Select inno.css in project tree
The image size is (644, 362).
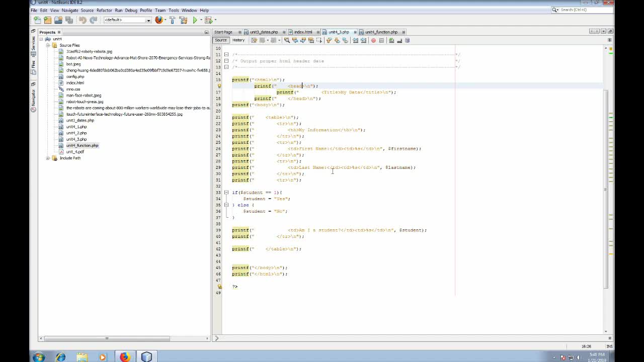73,89
